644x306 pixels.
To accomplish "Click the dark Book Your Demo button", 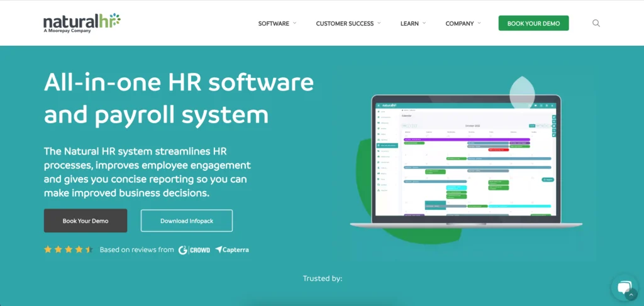I will click(x=86, y=221).
